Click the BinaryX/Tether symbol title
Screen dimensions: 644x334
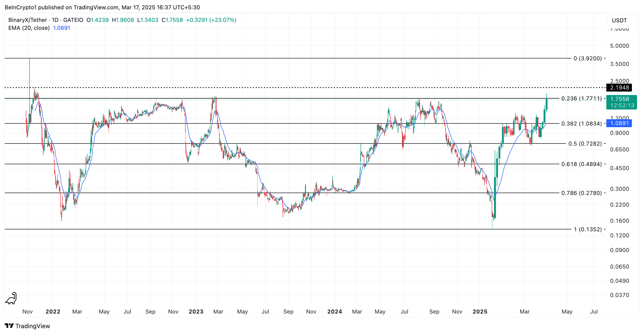pos(27,20)
